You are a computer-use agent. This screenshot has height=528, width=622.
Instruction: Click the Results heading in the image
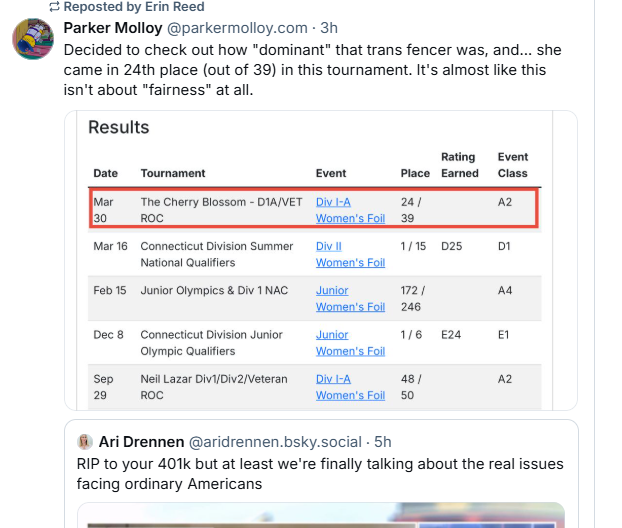[x=118, y=127]
